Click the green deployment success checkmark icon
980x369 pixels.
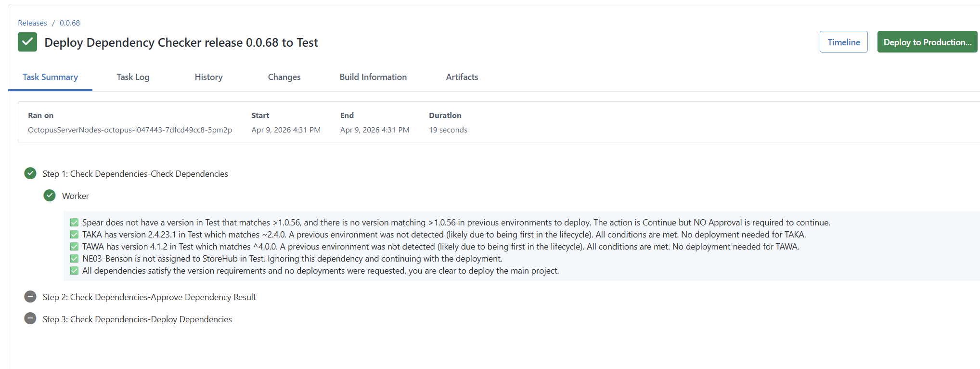click(27, 42)
